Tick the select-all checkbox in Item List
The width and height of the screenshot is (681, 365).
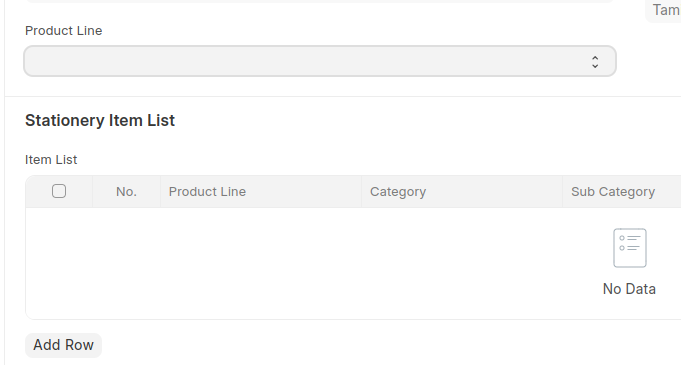(x=59, y=191)
